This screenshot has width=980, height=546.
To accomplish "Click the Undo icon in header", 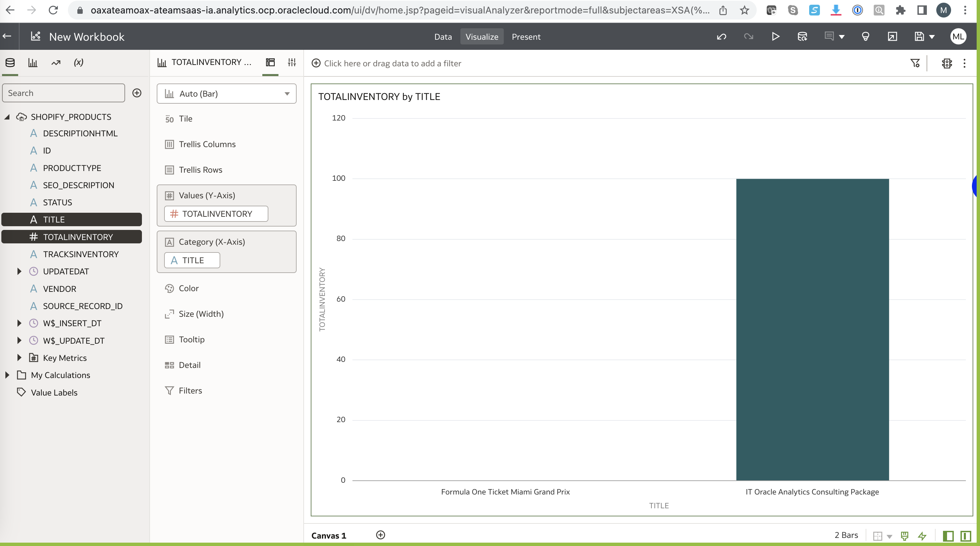I will point(721,37).
